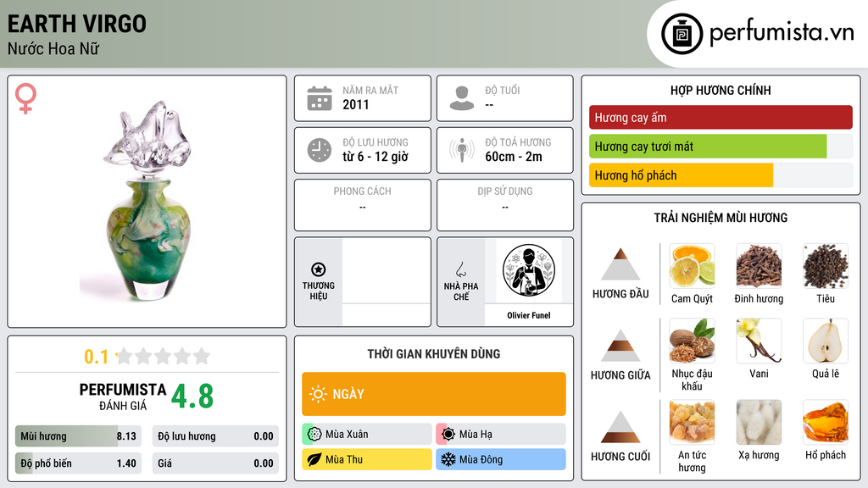
Task: Click the Đinh hương clove image
Action: point(759,266)
